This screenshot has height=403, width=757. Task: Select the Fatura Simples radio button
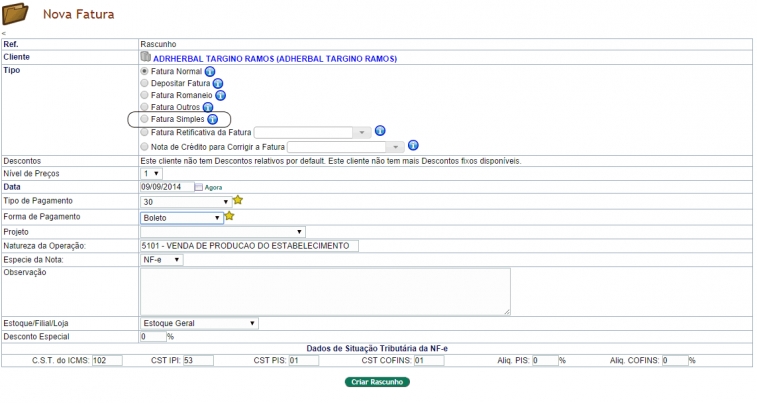145,119
